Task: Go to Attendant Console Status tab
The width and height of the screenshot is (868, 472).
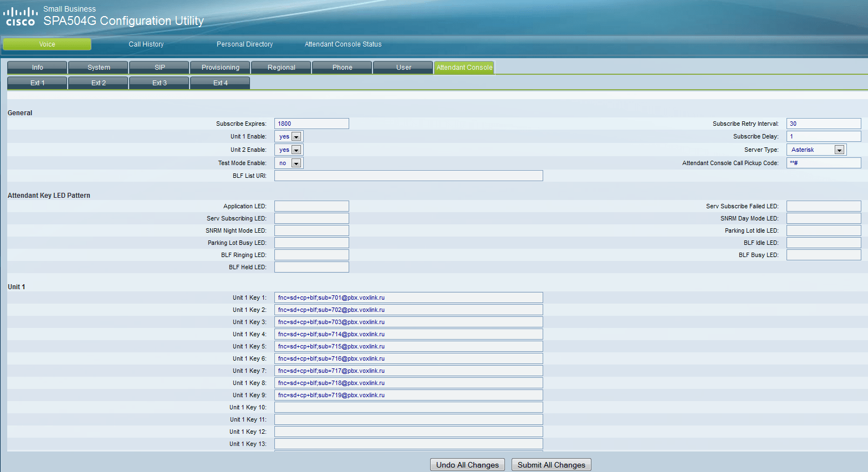Action: (343, 44)
